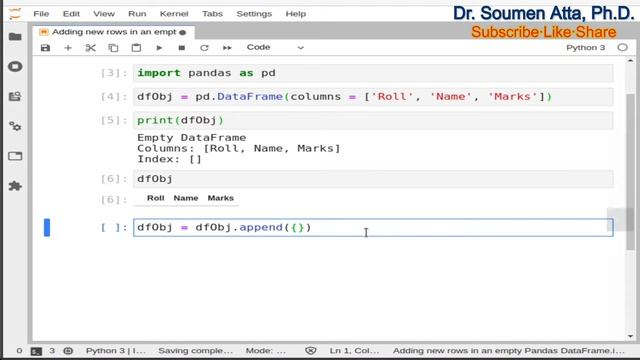Click the [3]: input prompt

click(x=114, y=73)
